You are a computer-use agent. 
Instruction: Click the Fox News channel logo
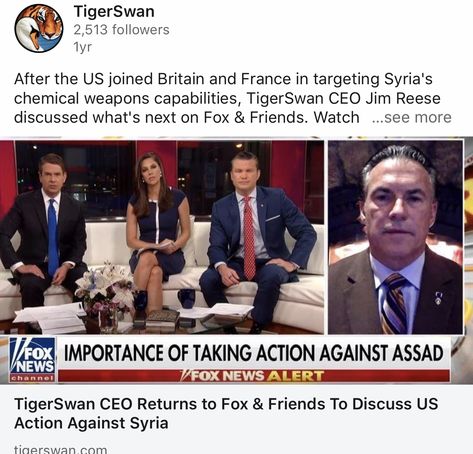pyautogui.click(x=32, y=360)
